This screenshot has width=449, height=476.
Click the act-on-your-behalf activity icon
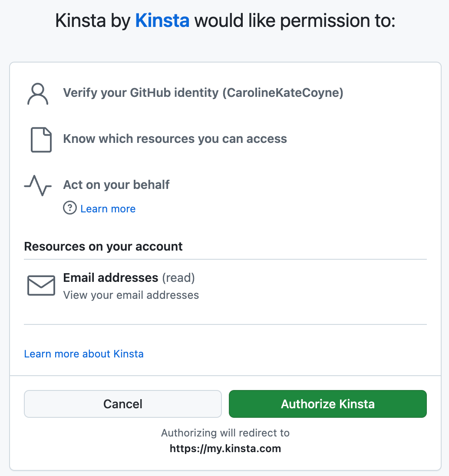tap(38, 186)
